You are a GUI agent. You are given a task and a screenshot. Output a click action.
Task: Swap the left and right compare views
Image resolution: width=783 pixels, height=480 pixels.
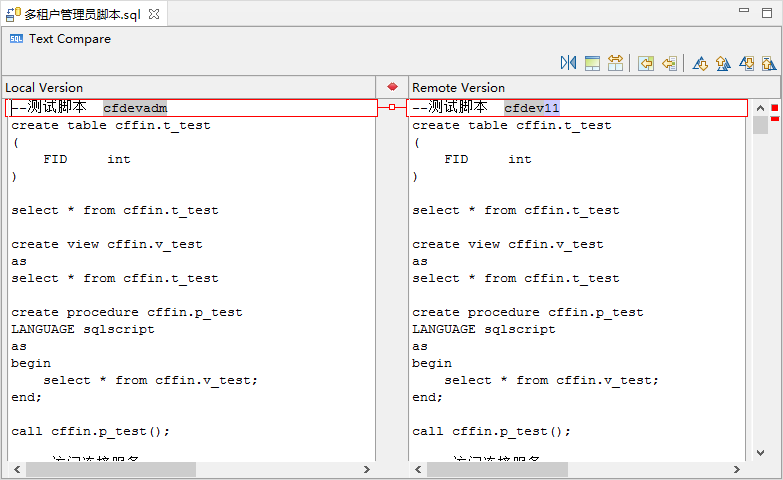click(568, 63)
